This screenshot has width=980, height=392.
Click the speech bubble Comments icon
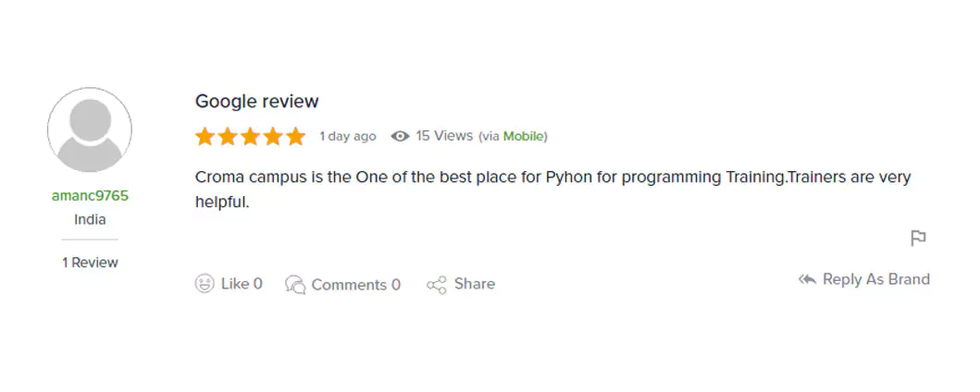[x=295, y=285]
